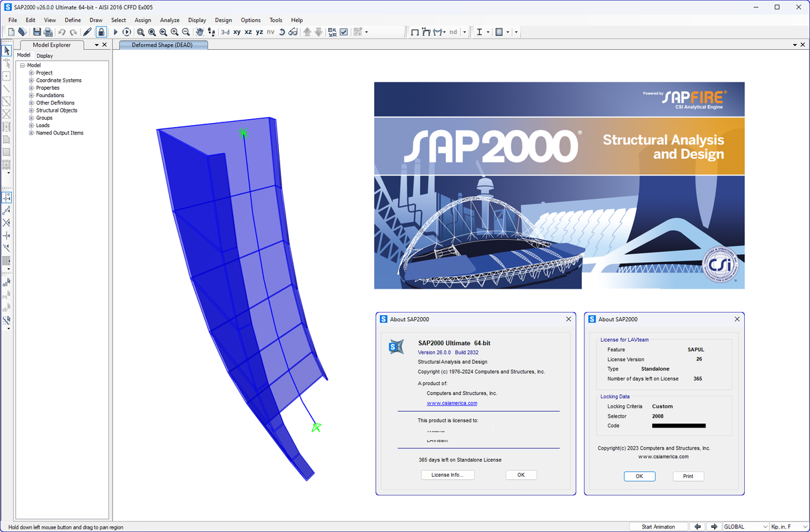Viewport: 810px width, 532px height.
Task: Open the Kip, in, F units dropdown
Action: coord(790,527)
